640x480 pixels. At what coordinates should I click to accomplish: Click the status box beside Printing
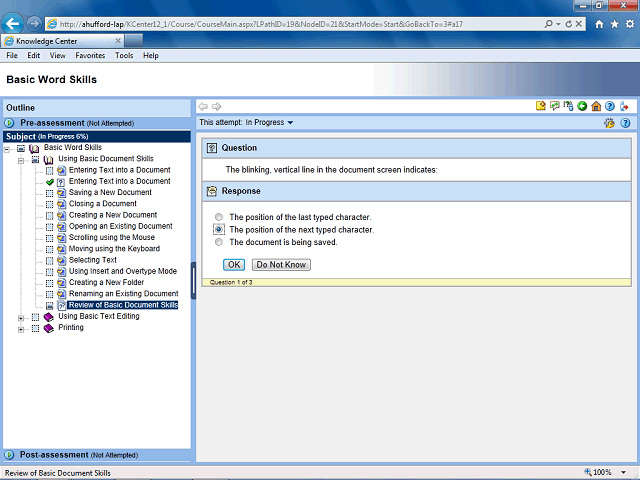36,328
